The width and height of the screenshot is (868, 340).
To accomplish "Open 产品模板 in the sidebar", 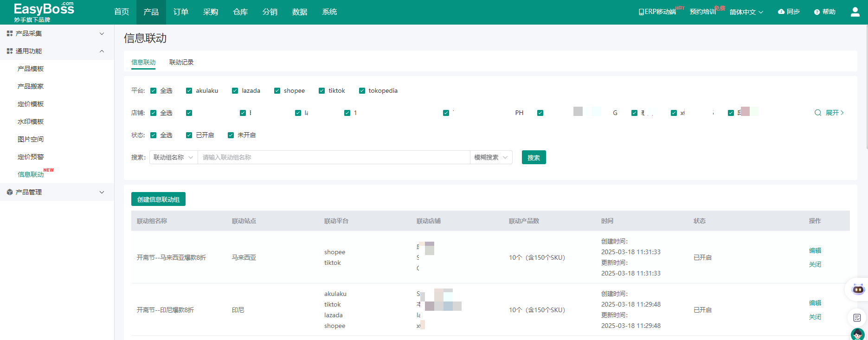I will tap(31, 69).
